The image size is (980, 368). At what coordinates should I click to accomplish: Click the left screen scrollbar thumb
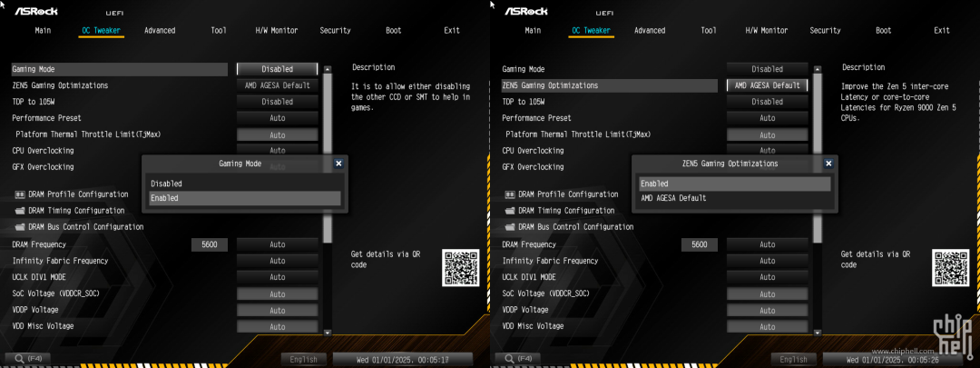[328, 159]
